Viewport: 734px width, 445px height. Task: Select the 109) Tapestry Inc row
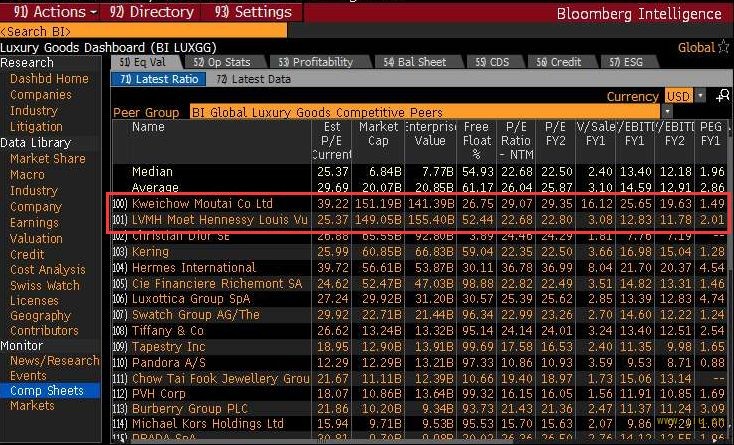419,347
